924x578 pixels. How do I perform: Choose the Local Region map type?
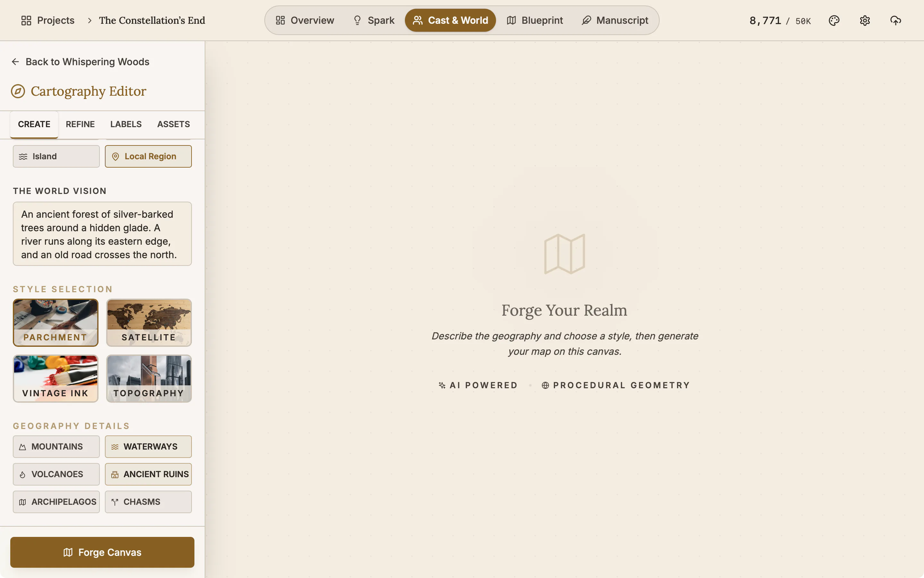point(148,156)
